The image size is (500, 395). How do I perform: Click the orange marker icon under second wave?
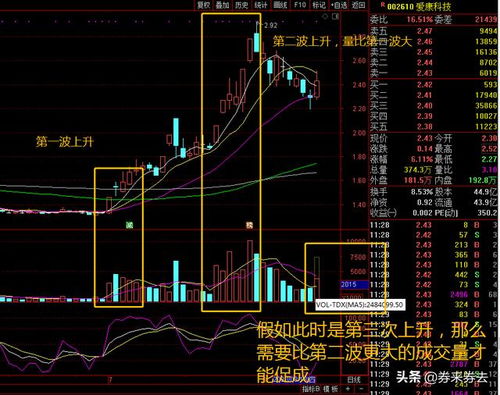(x=249, y=225)
